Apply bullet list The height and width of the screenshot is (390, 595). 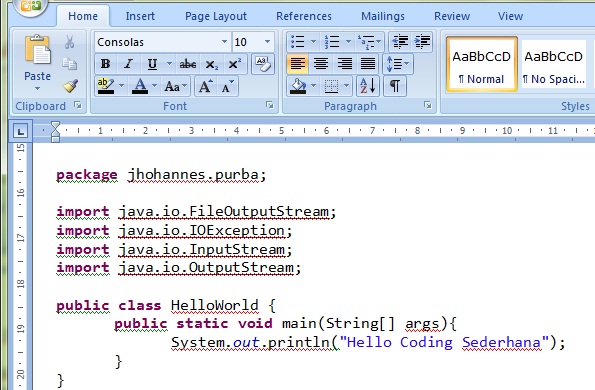tap(298, 42)
